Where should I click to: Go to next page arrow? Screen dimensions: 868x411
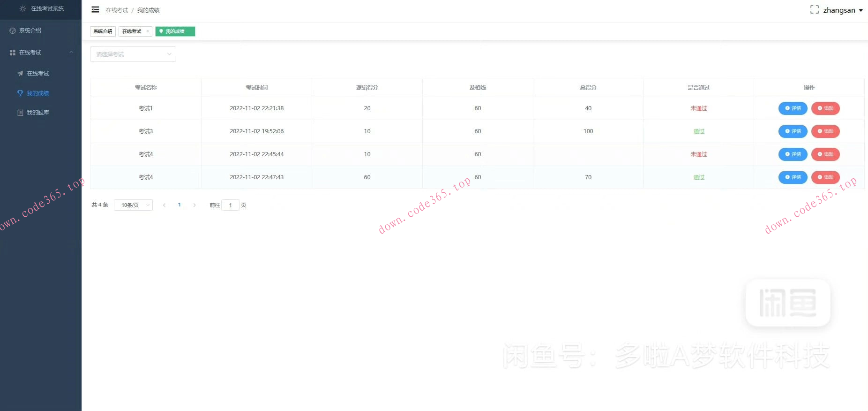tap(195, 205)
